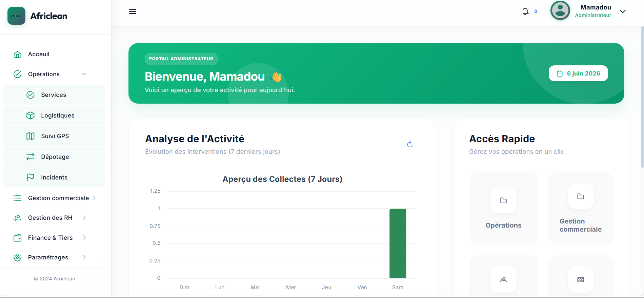The image size is (644, 298).
Task: Click the green Sam bar in chart
Action: click(x=398, y=243)
